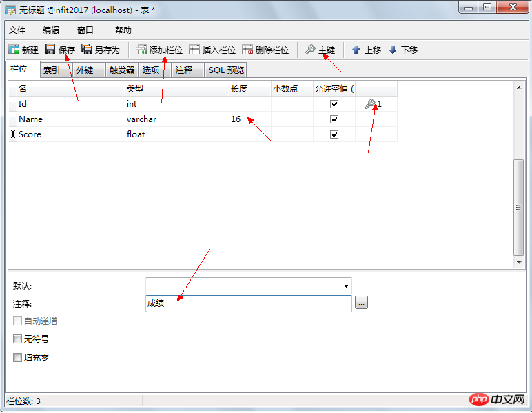This screenshot has width=532, height=413.
Task: Expand the 默认 (Default) dropdown
Action: pyautogui.click(x=345, y=285)
